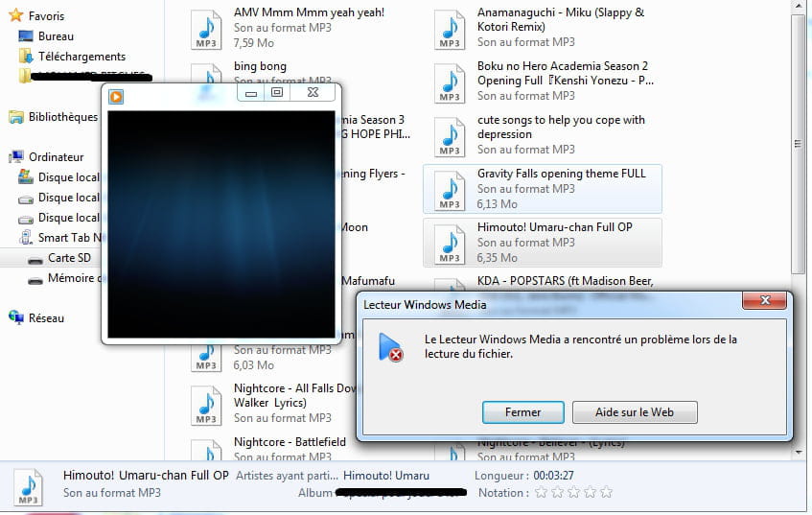
Task: Click the Téléchargements folder icon
Action: [26, 56]
